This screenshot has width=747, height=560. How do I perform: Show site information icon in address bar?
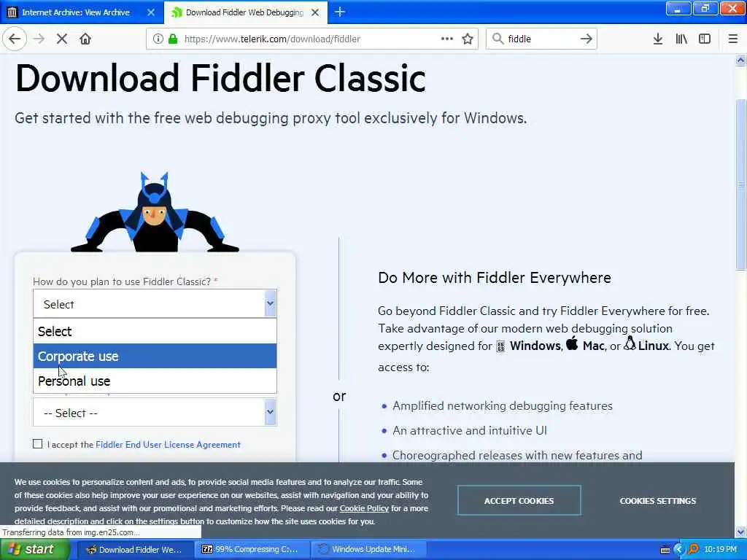click(x=158, y=39)
